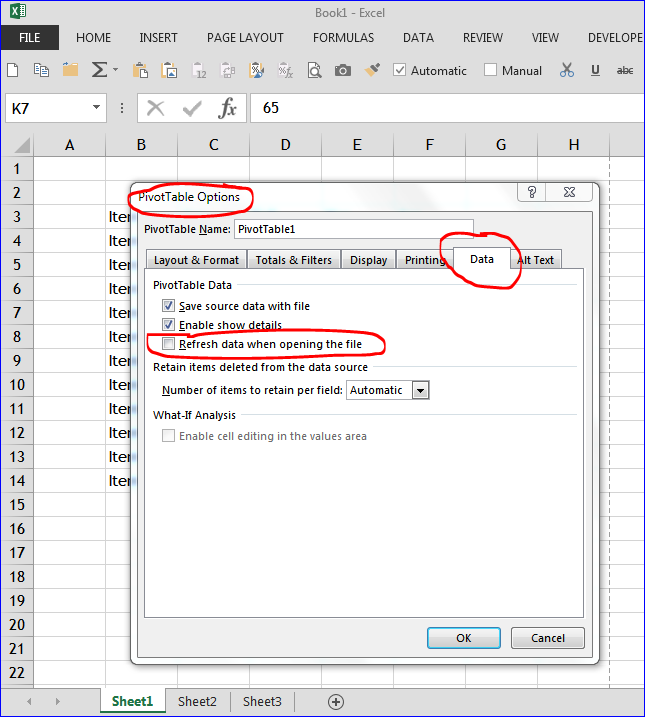Uncheck Enable show details
The width and height of the screenshot is (645, 717).
pyautogui.click(x=168, y=325)
